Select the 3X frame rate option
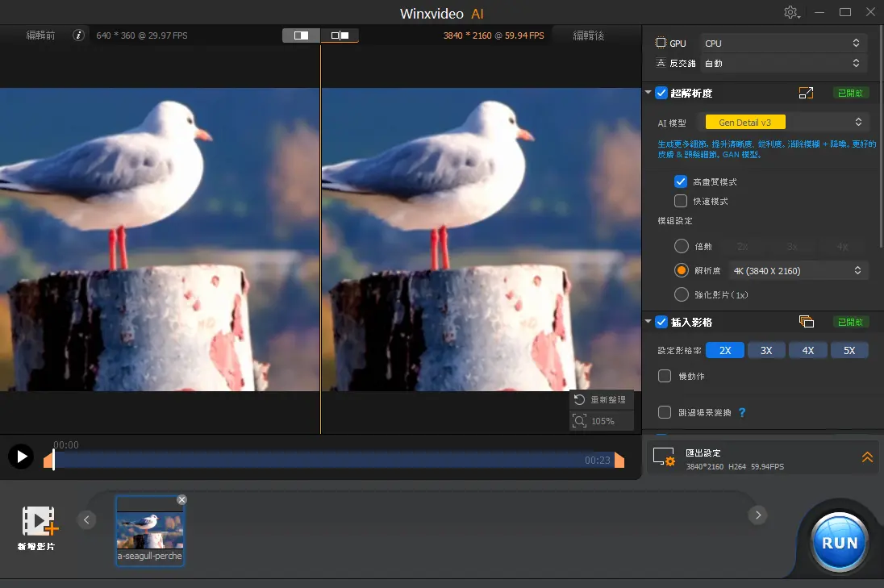The height and width of the screenshot is (588, 884). pos(766,351)
